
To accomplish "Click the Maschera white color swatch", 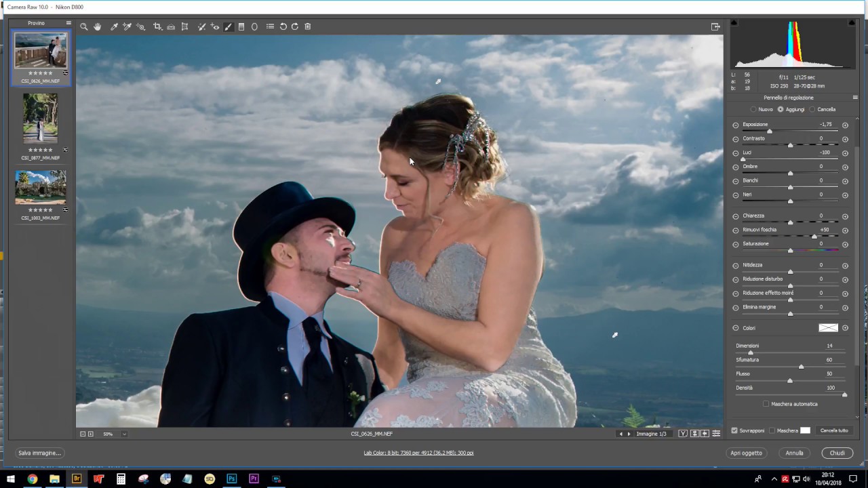I will (805, 430).
